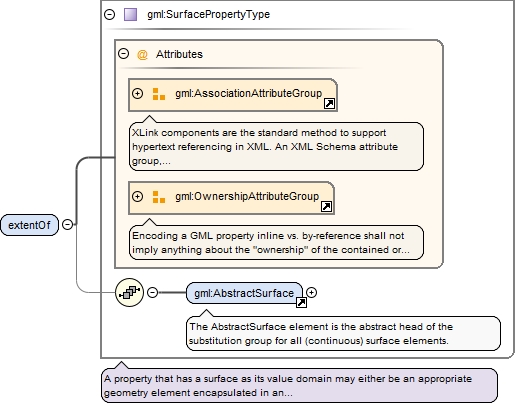Collapse the gml:SurfacePropertyType container

point(110,14)
